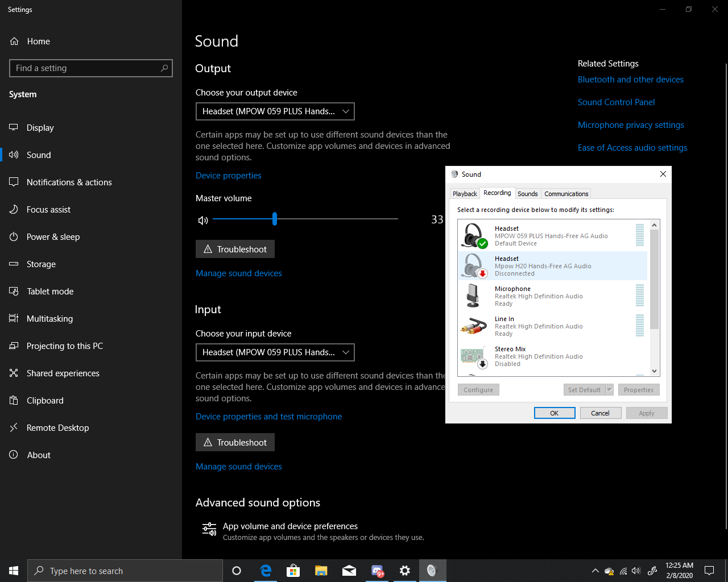The height and width of the screenshot is (582, 728).
Task: Open Microsoft Edge from taskbar
Action: (266, 571)
